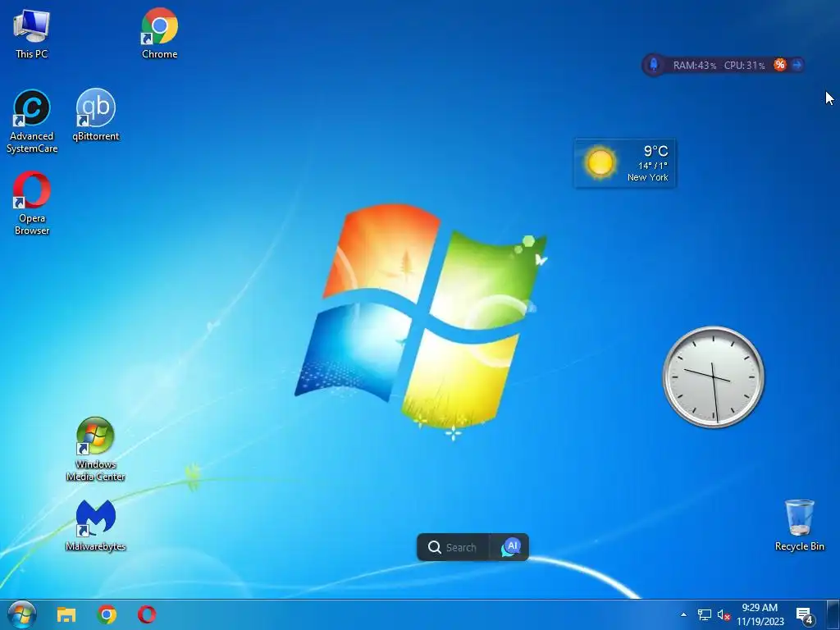Select the Recycle Bin icon
The width and height of the screenshot is (840, 630).
point(799,525)
